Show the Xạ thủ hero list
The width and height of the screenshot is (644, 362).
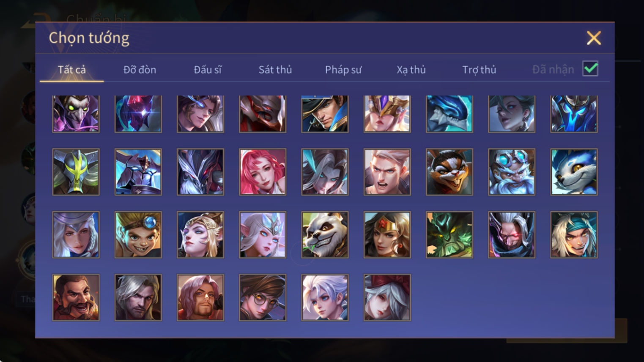click(411, 70)
